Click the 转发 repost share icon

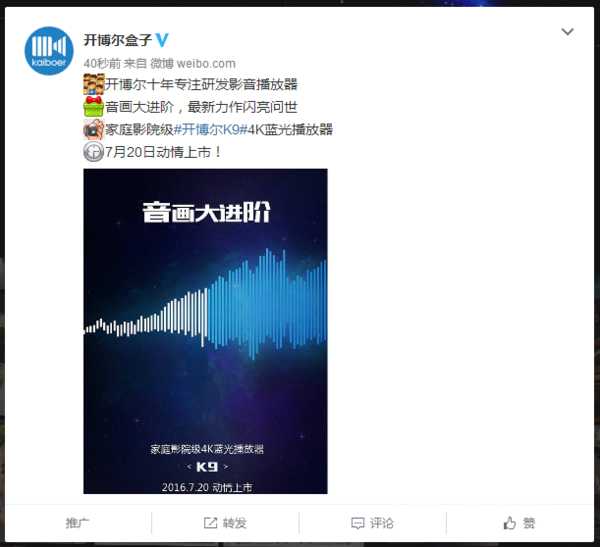(210, 523)
